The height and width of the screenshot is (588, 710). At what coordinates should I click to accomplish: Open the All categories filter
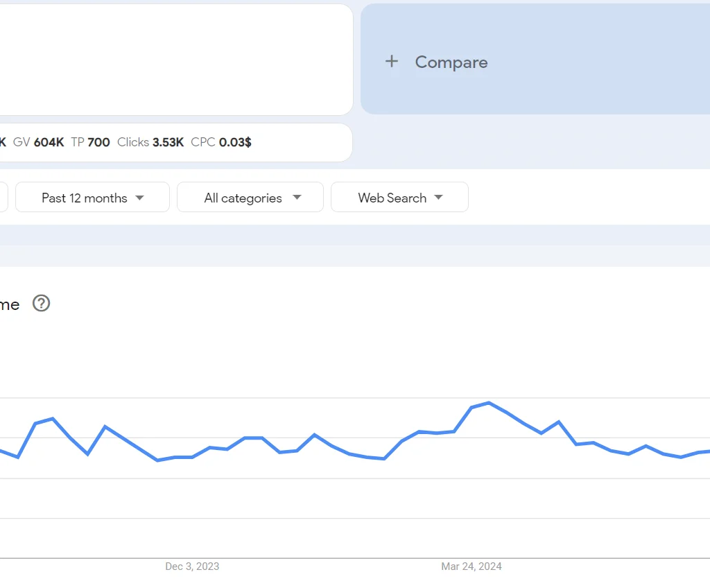point(250,197)
